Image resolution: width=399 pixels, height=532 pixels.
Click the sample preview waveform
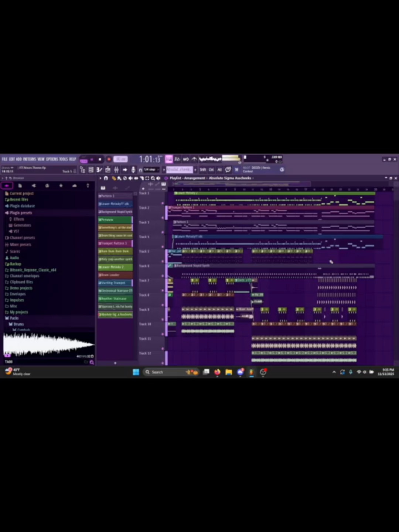click(x=48, y=345)
